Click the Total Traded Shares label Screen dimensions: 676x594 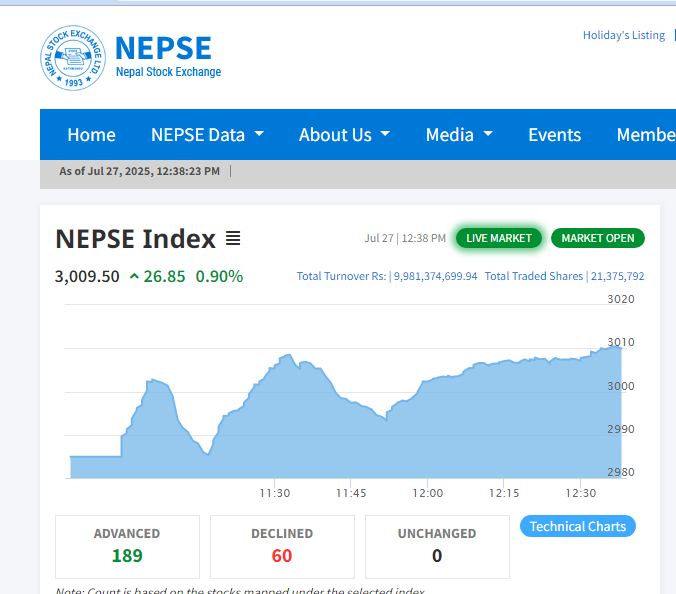click(534, 276)
